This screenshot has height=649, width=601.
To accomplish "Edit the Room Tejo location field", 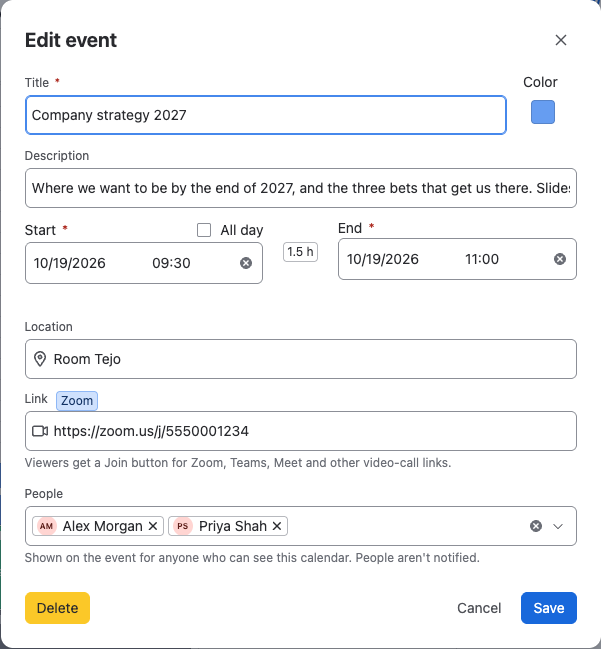I will click(300, 359).
